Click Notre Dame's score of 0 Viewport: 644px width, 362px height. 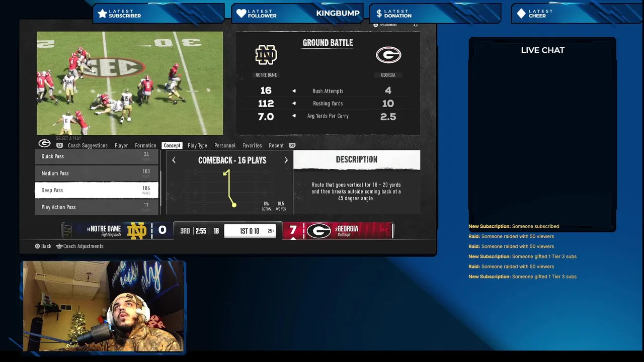(162, 230)
